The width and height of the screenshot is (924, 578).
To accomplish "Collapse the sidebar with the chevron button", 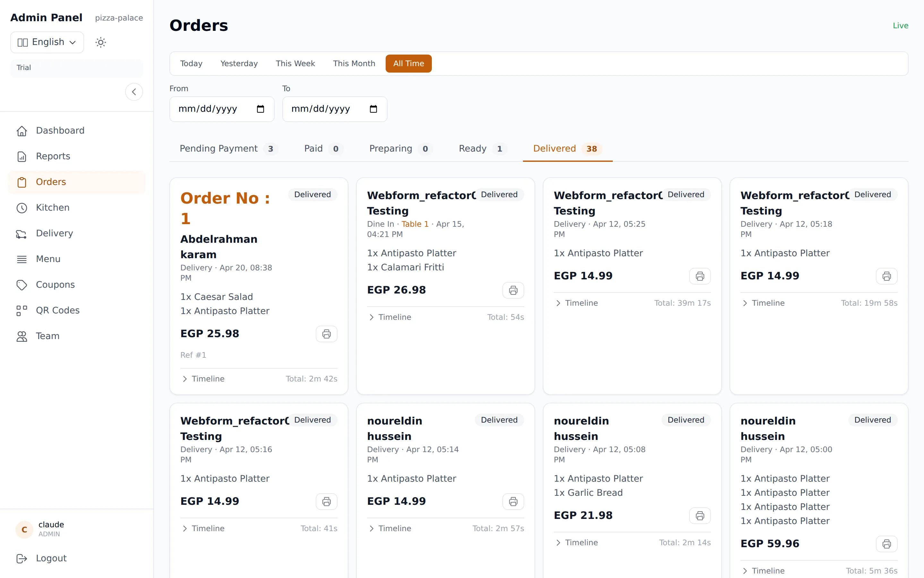I will click(134, 92).
